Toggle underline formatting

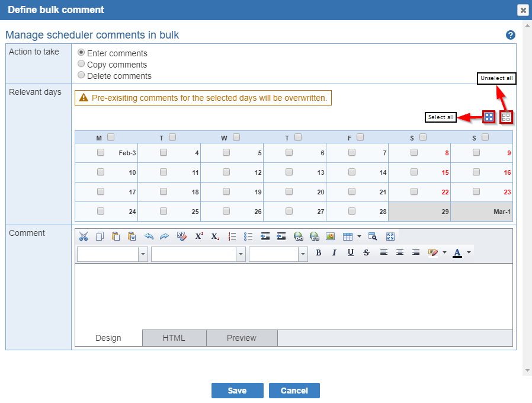[x=351, y=252]
